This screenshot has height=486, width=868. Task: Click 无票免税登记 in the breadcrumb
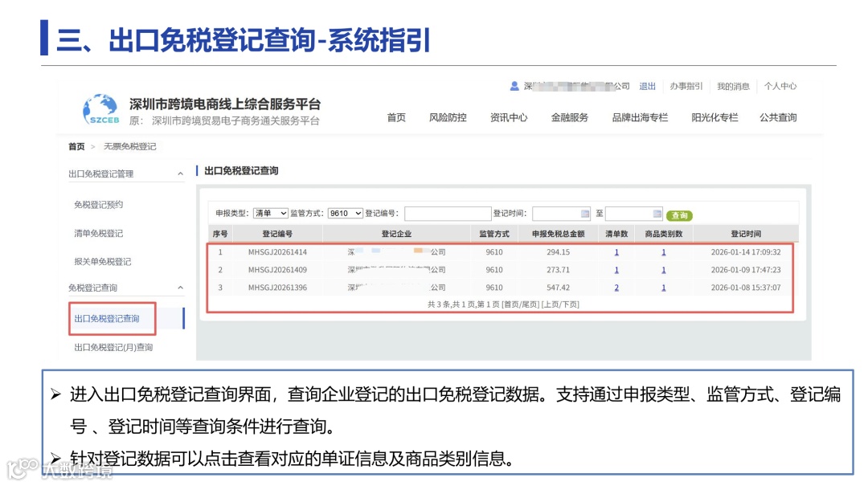coord(130,147)
